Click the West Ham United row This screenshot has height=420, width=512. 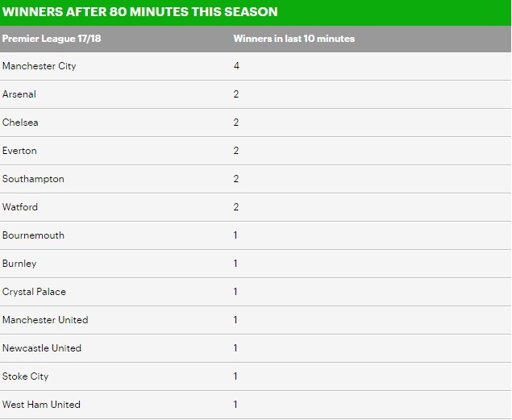[41, 405]
